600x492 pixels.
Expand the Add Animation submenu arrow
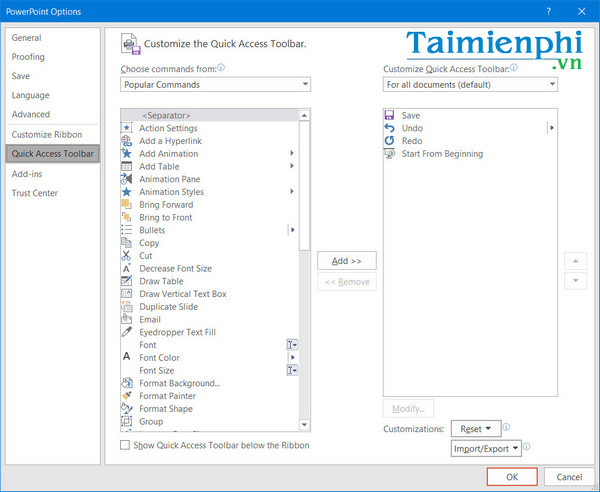[292, 153]
